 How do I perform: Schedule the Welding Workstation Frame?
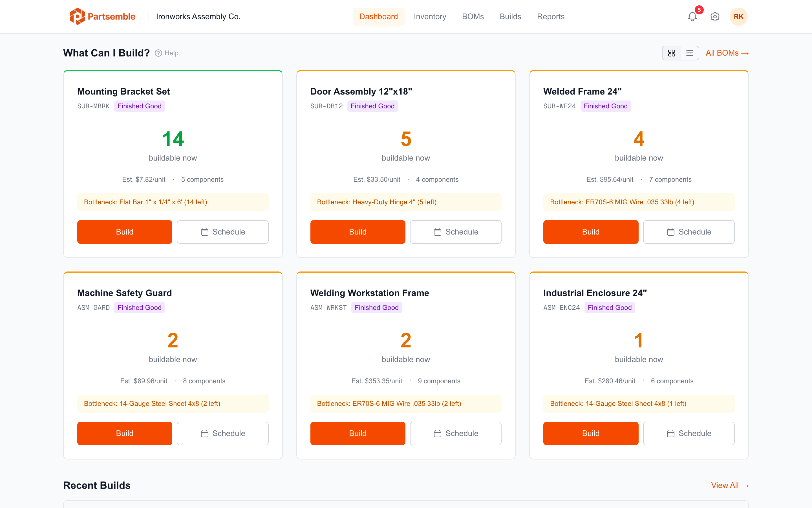[456, 433]
